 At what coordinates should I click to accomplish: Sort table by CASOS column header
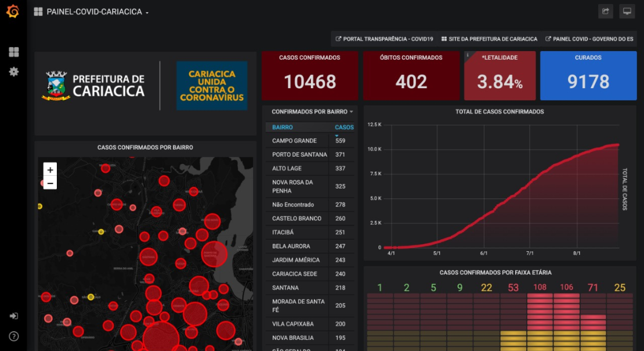344,127
